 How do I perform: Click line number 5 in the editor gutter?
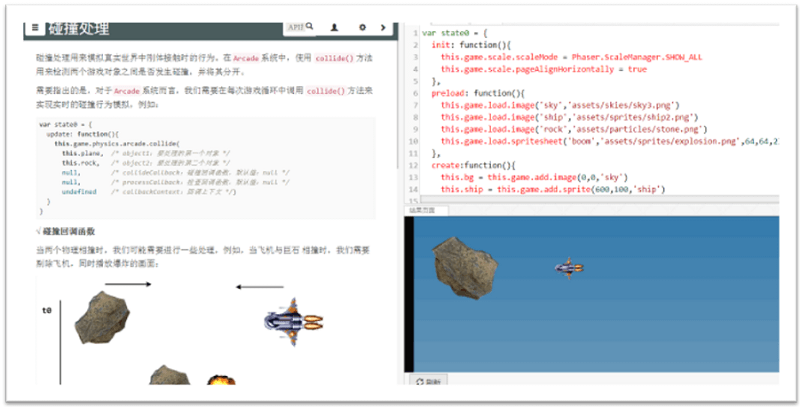(415, 81)
